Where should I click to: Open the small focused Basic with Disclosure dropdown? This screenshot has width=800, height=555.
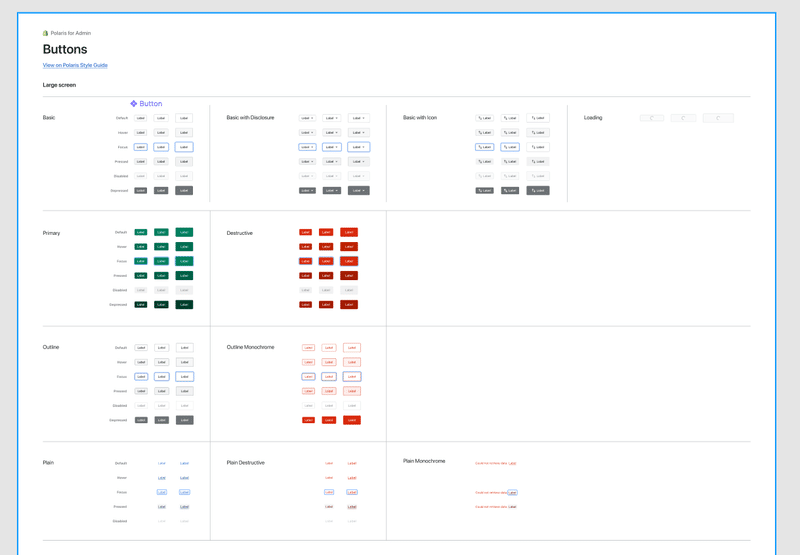point(307,147)
